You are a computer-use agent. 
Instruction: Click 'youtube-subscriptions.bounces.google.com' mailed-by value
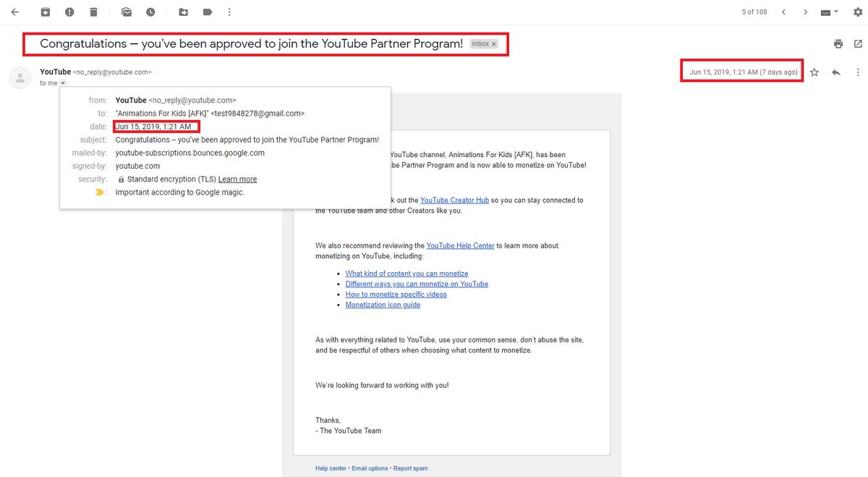tap(190, 153)
